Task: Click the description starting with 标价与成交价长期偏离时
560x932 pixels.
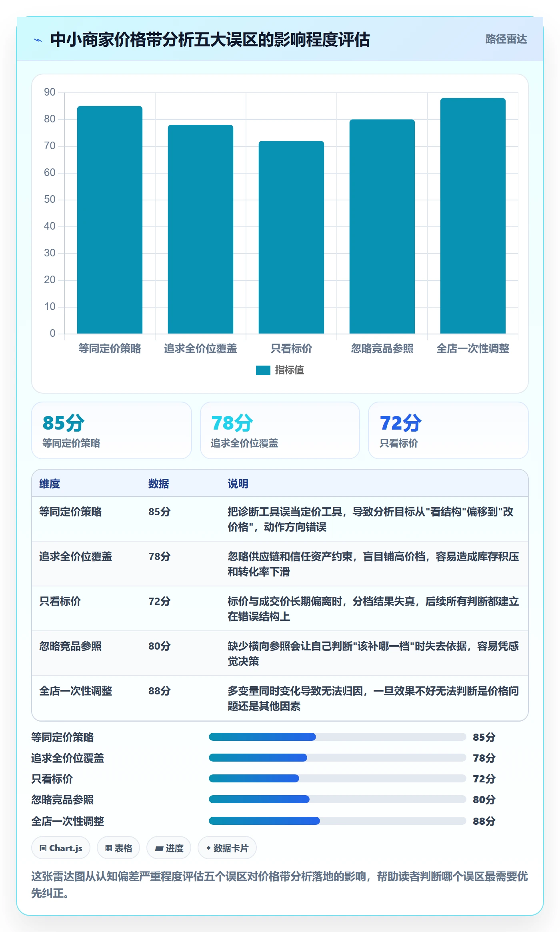Action: click(373, 609)
